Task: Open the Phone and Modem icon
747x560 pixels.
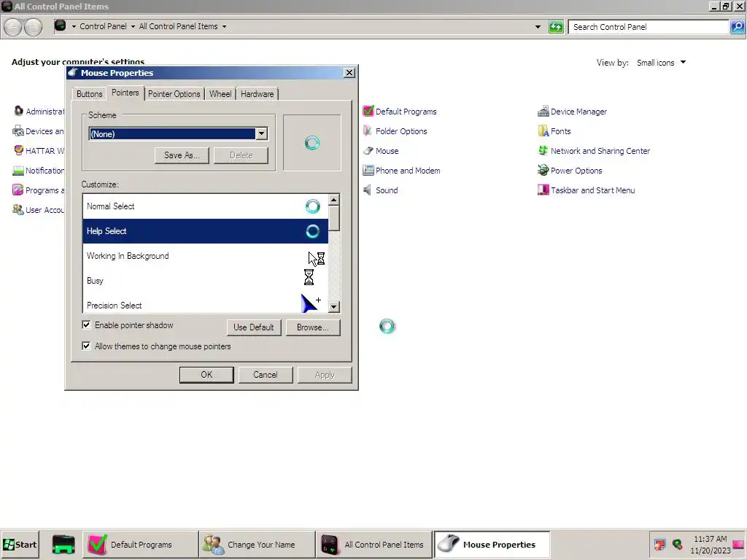Action: tap(368, 171)
